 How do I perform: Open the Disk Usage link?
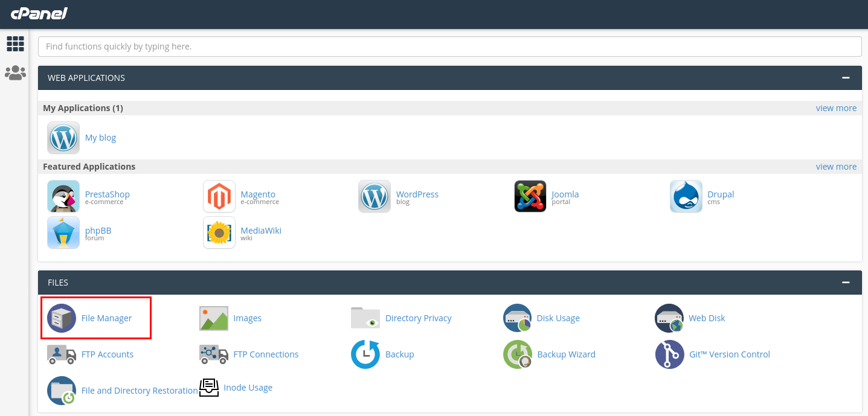coord(558,318)
